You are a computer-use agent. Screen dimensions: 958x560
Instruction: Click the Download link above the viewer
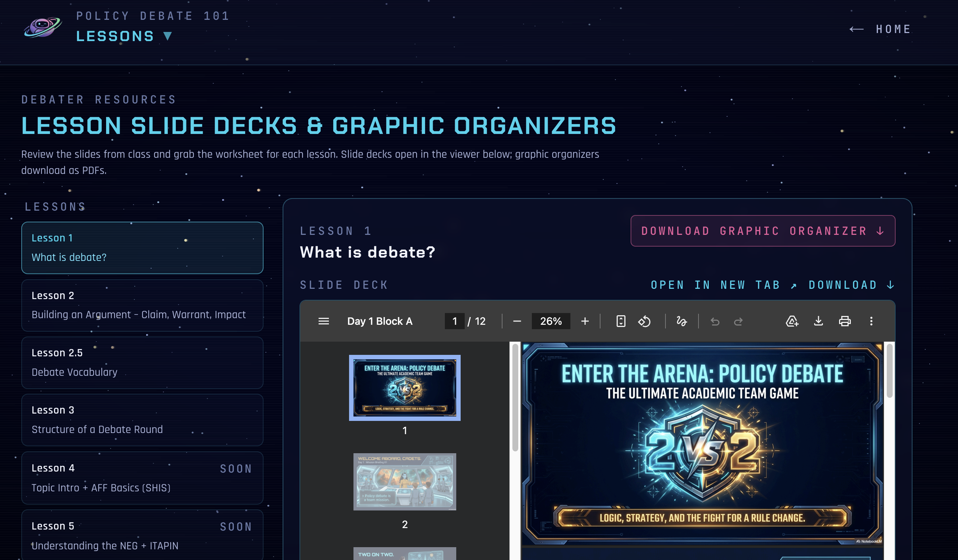tap(852, 285)
